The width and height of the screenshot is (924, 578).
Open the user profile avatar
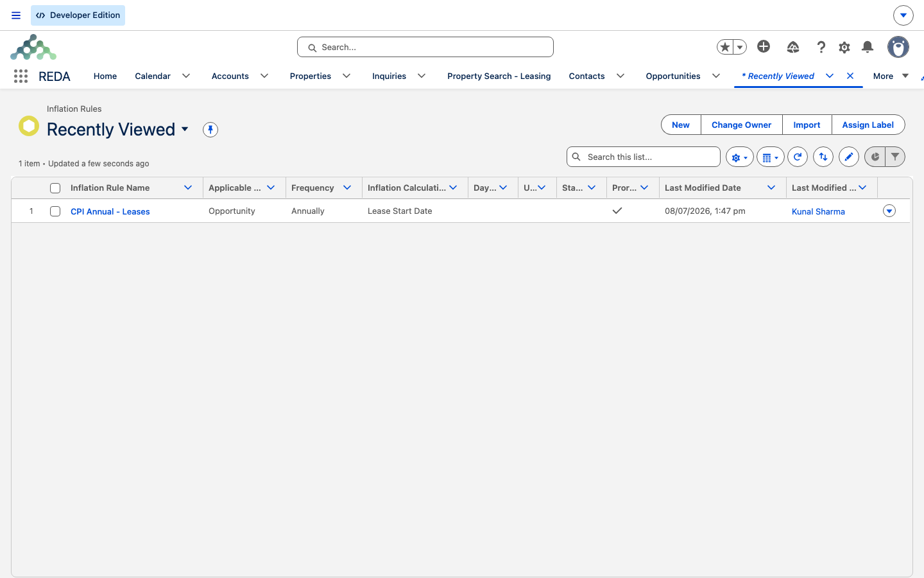(898, 47)
